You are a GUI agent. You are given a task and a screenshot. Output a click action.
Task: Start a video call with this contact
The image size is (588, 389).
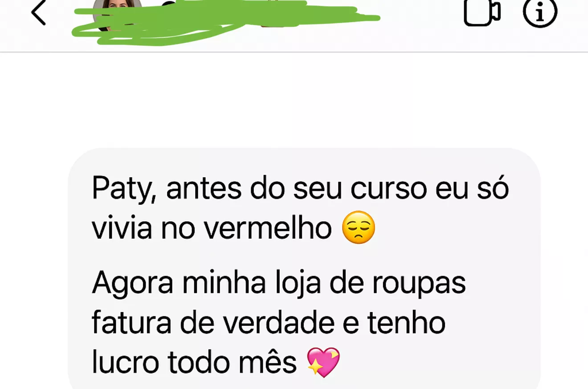click(482, 12)
